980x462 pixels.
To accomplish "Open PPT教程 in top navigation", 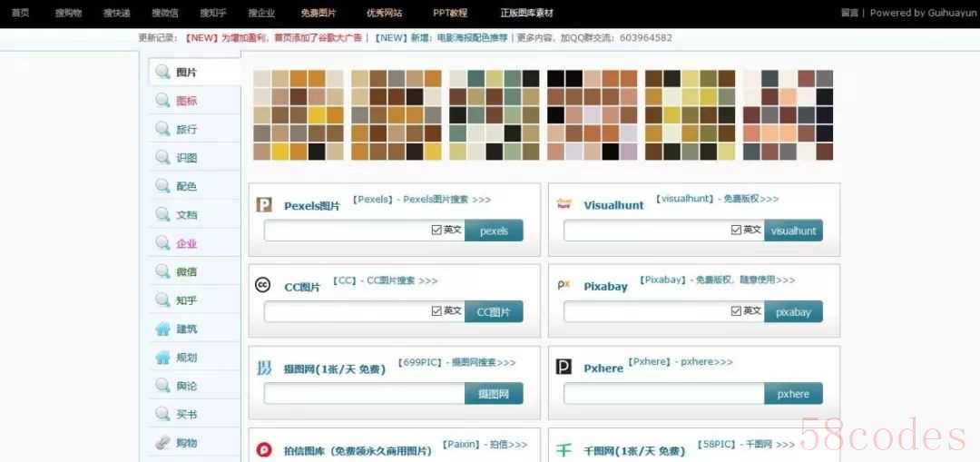I will pos(450,13).
